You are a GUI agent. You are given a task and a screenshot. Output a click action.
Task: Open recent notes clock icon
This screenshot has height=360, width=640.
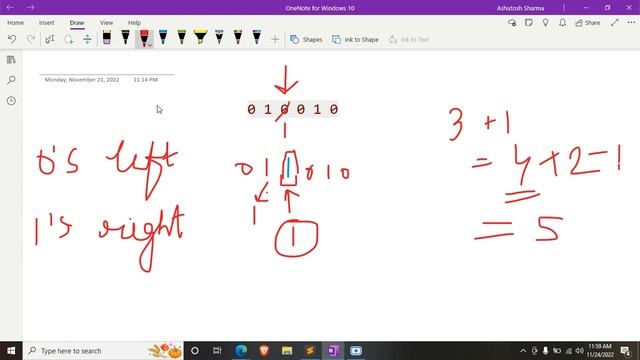click(x=11, y=100)
